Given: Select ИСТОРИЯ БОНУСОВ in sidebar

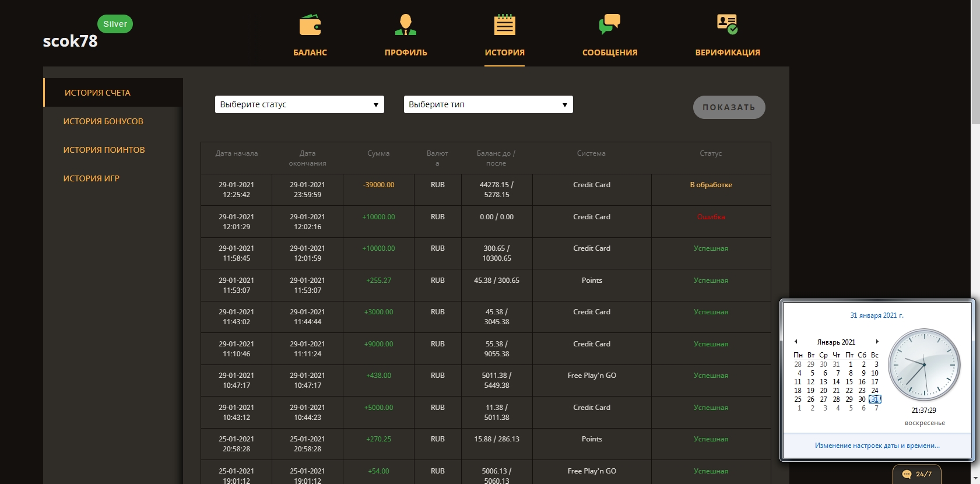Looking at the screenshot, I should pos(103,121).
